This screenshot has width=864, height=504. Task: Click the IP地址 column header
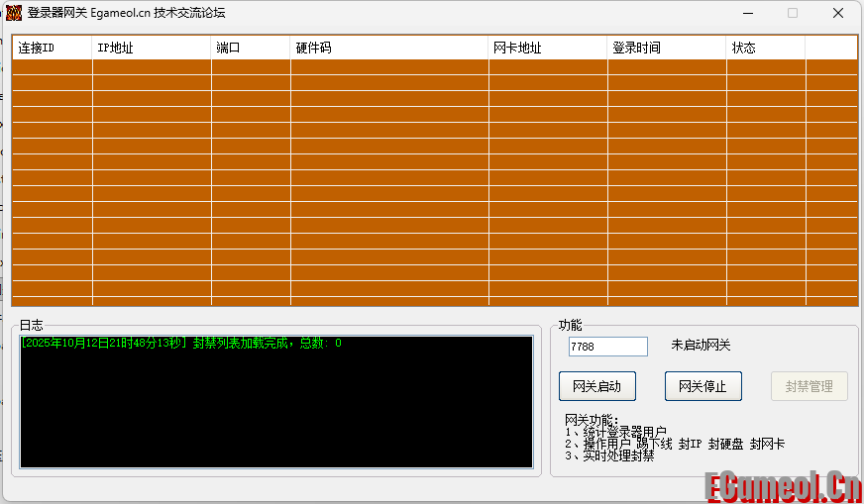coord(151,48)
